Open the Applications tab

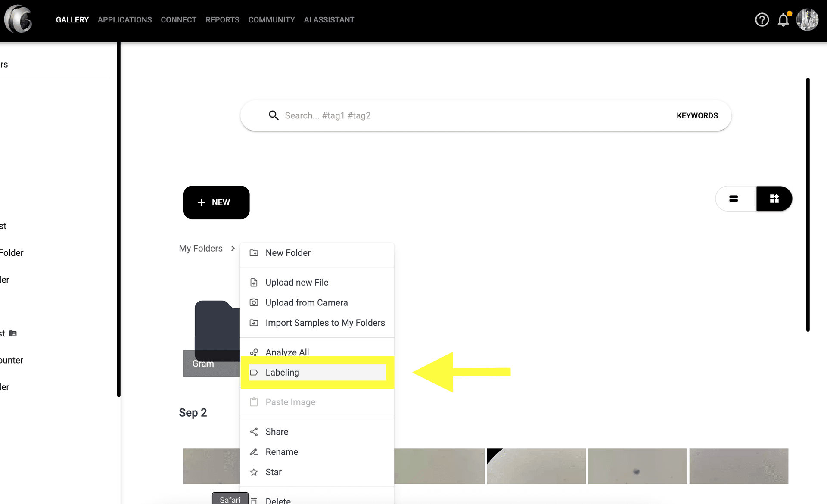[x=124, y=20]
